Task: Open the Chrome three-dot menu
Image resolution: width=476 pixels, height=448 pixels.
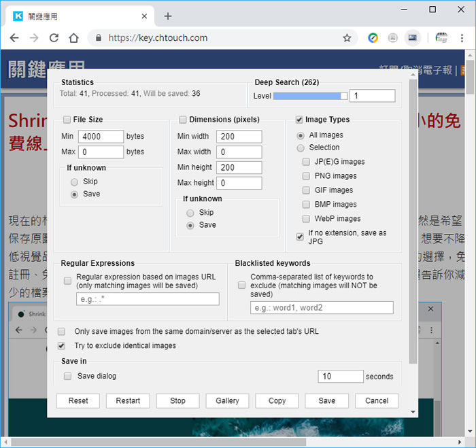Action: pos(462,38)
